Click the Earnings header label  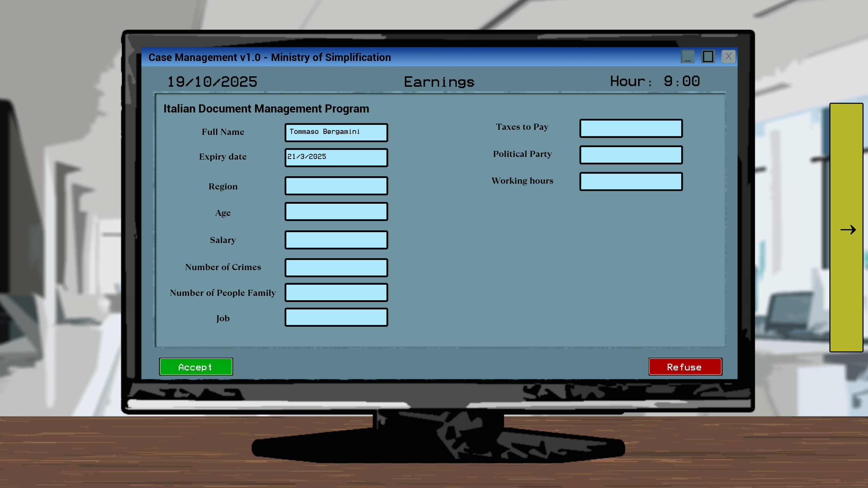pyautogui.click(x=439, y=82)
